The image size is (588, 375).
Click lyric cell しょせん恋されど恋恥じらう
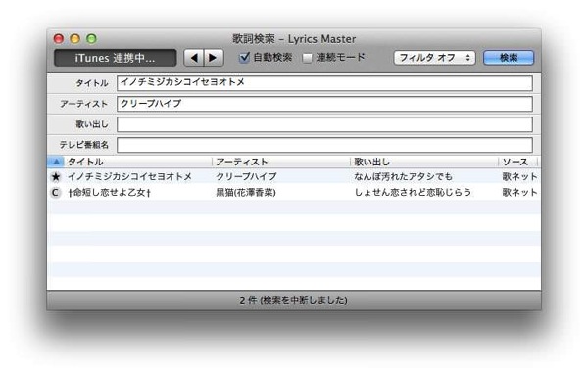coord(413,193)
